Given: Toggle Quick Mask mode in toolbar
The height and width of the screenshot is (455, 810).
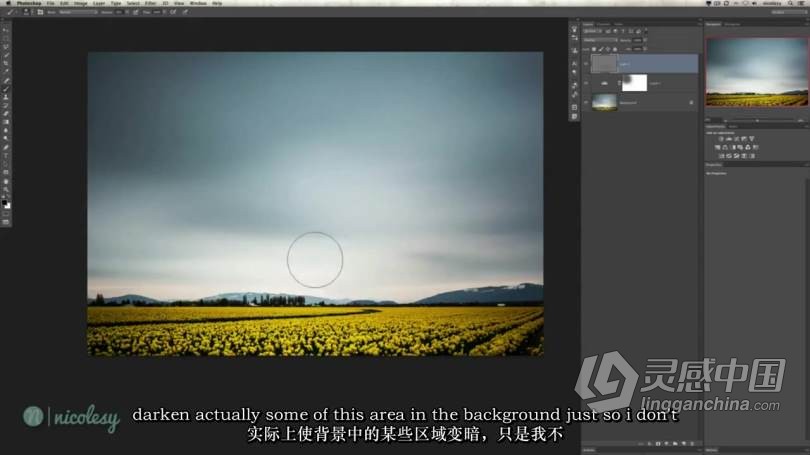Looking at the screenshot, I should point(6,214).
